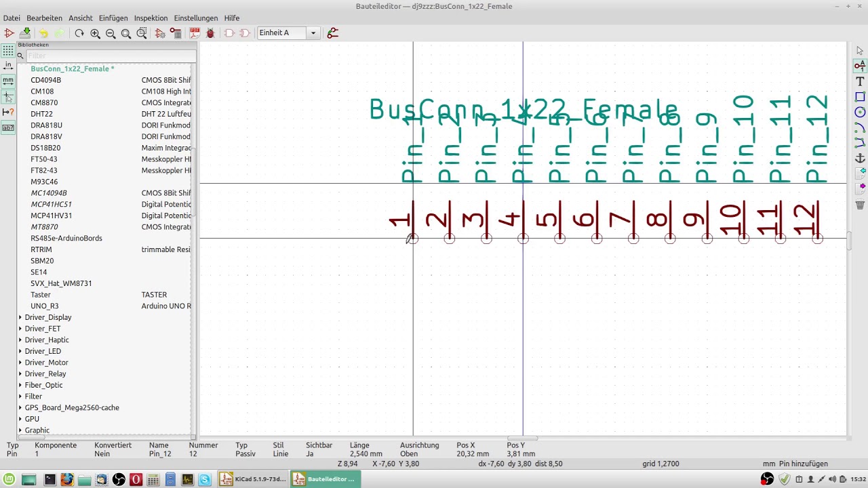
Task: Open symbol properties dialog
Action: [160, 33]
